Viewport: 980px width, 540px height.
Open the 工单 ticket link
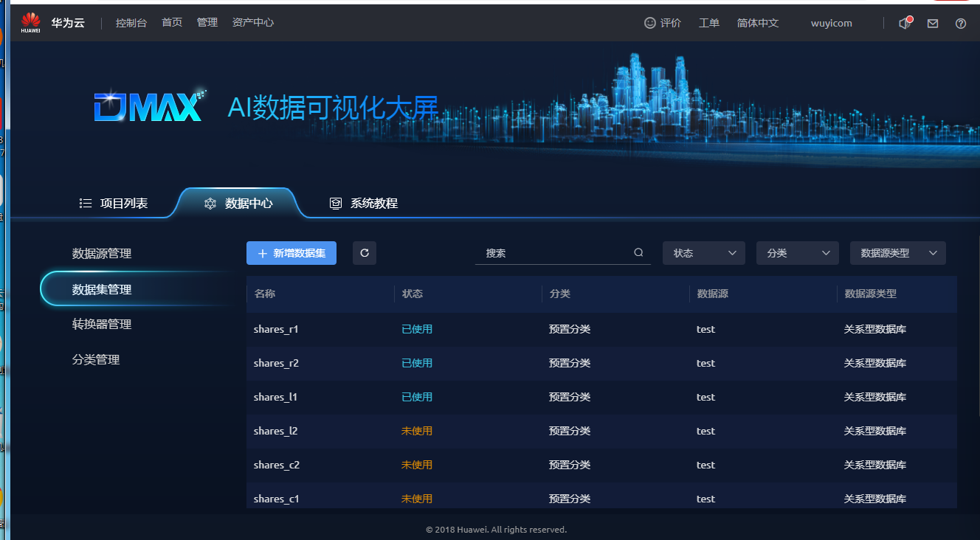(709, 23)
